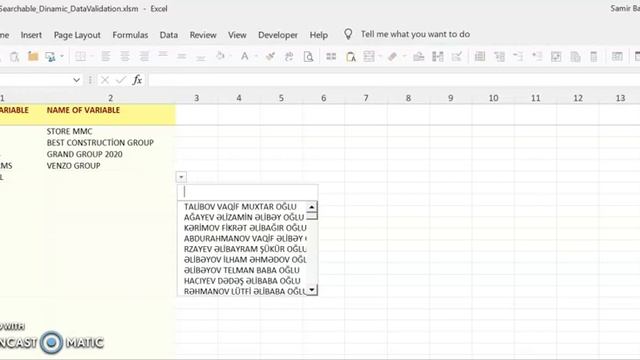Screen dimensions: 640x360
Task: Select 'RZAYEV ƏLİBAYRAM ŞÜKÜR OĞLU' entry
Action: pos(245,249)
